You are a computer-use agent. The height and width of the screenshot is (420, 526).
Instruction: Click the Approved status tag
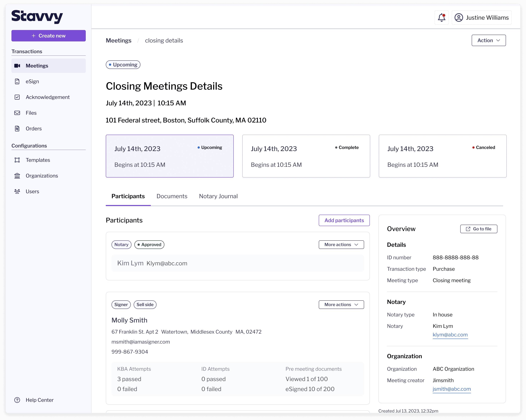coord(149,244)
